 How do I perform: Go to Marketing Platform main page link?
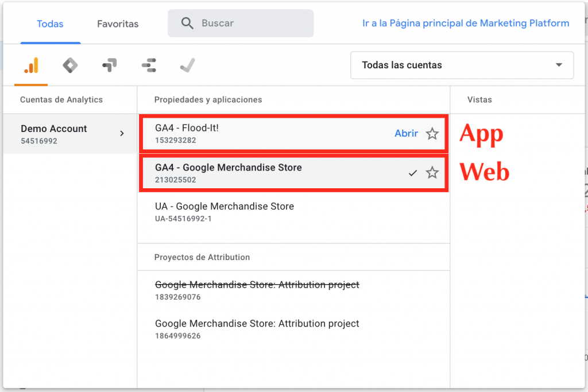click(466, 23)
